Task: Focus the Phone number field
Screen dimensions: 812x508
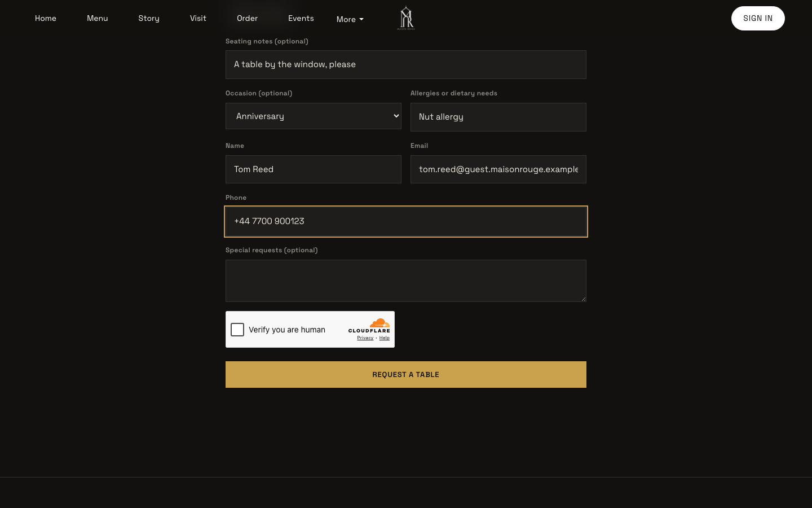Action: (x=406, y=221)
